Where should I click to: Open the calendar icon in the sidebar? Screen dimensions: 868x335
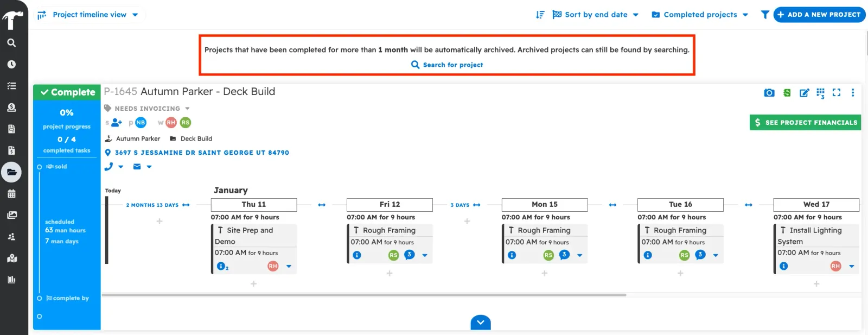[11, 194]
